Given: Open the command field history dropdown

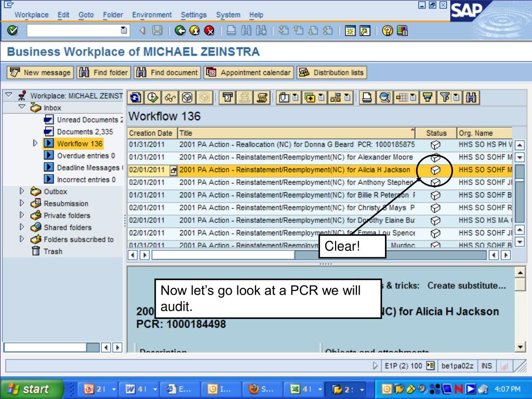Looking at the screenshot, I should (x=124, y=31).
